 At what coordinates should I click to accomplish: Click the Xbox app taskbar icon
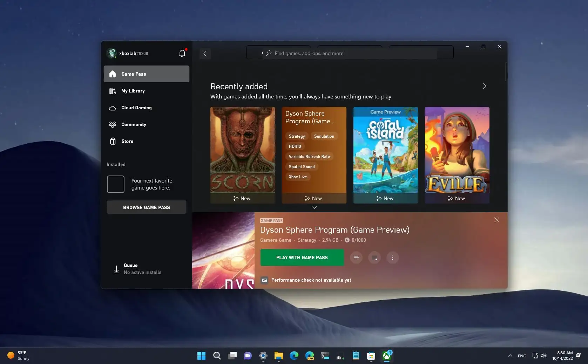(x=387, y=356)
